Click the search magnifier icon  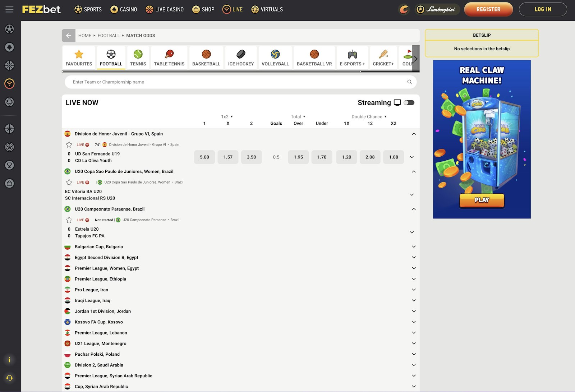coord(409,82)
